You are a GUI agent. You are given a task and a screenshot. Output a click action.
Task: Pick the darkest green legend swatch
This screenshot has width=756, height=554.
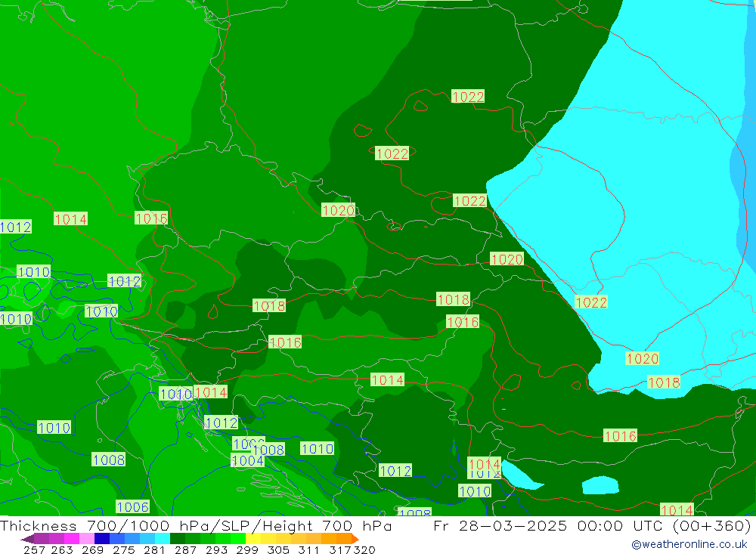[x=178, y=539]
